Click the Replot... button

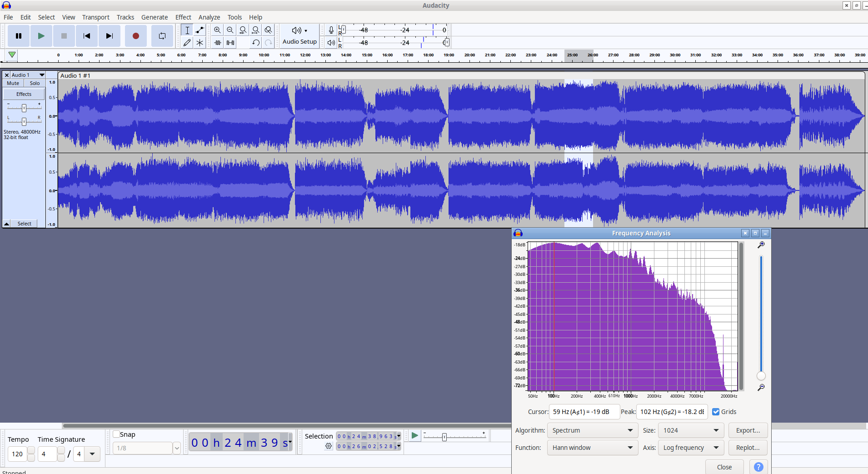click(748, 448)
